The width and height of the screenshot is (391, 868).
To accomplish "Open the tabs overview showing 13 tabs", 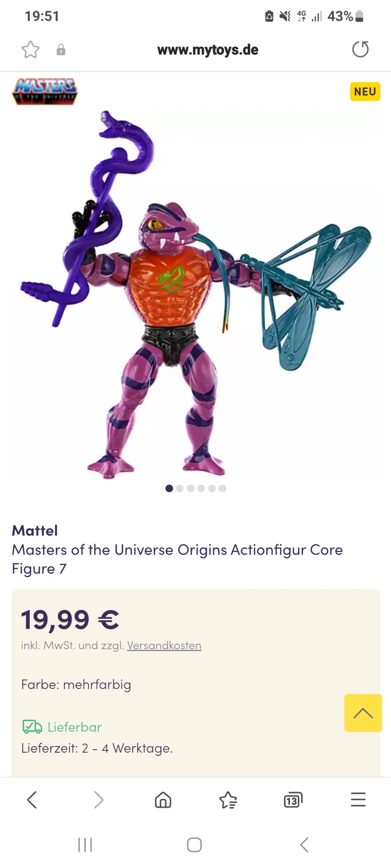I will tap(293, 800).
